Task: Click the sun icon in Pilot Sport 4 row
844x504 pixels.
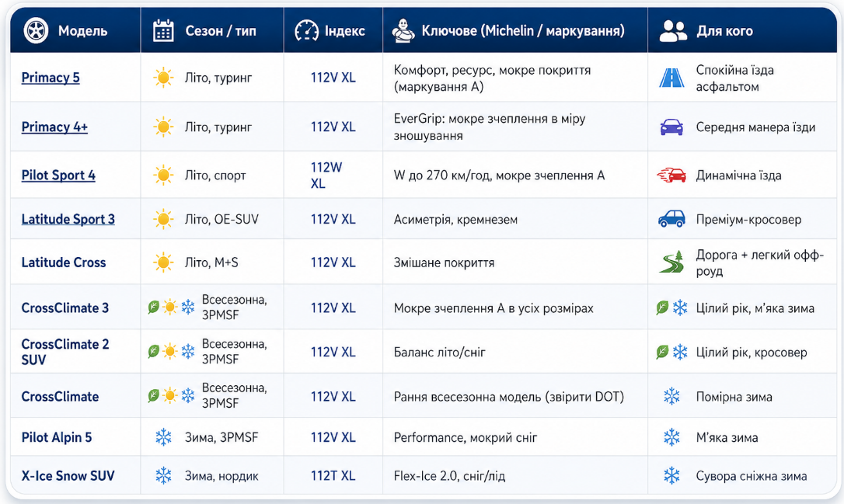Action: point(163,176)
